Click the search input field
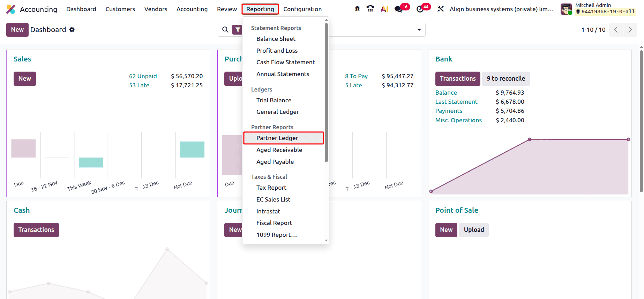 point(370,30)
